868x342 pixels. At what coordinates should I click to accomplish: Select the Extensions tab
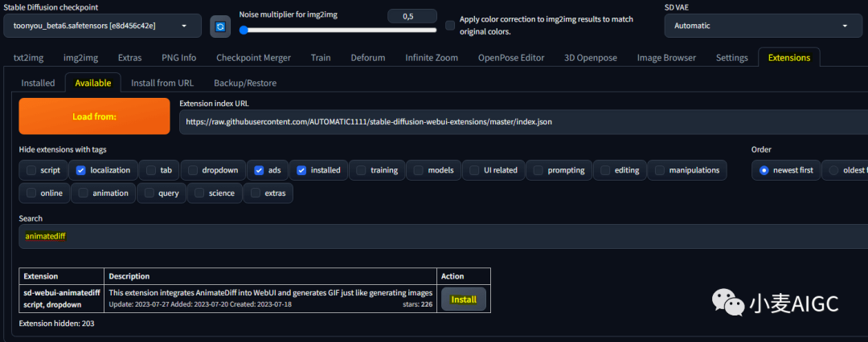tap(789, 58)
